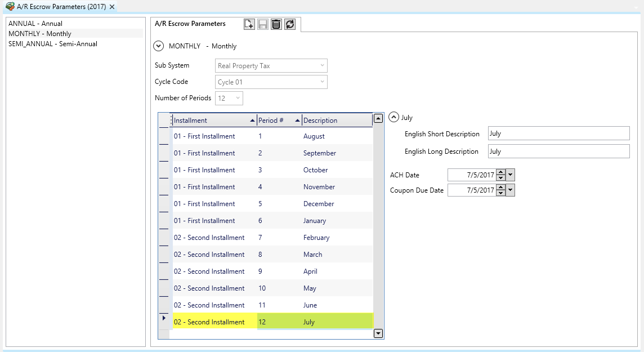
Task: Open the Coupon Due Date calendar dropdown
Action: click(x=511, y=190)
